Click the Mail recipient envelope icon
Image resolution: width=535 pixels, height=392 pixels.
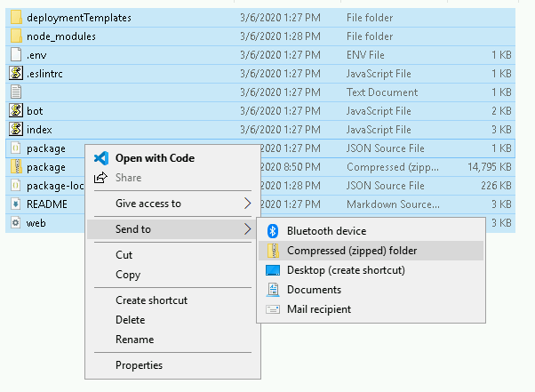[272, 309]
